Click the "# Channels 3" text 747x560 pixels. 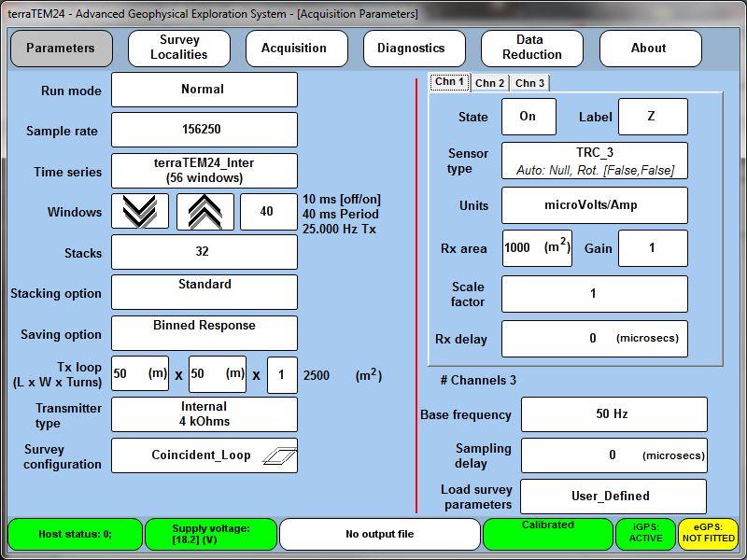(478, 381)
